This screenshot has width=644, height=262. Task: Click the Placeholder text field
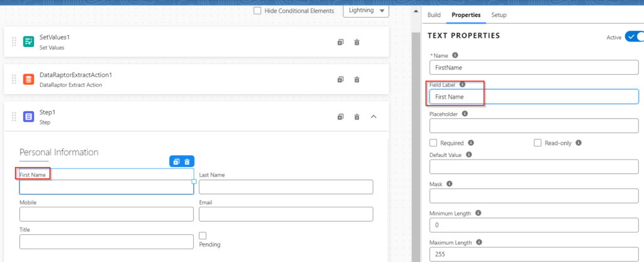tap(533, 126)
